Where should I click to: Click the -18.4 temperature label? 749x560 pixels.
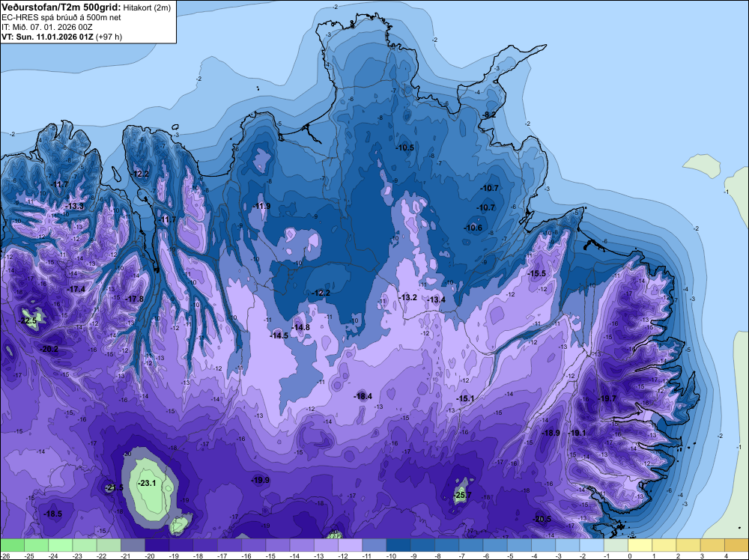pyautogui.click(x=363, y=396)
